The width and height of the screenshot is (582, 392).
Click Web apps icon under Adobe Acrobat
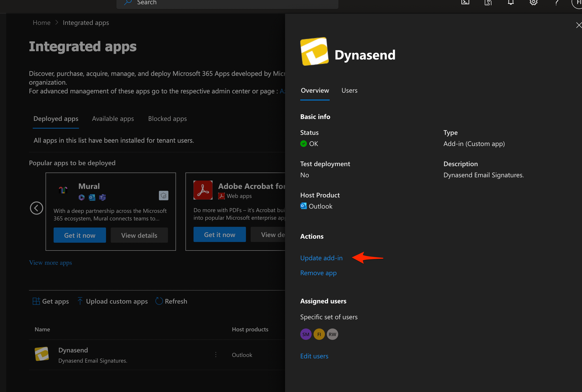tap(221, 196)
